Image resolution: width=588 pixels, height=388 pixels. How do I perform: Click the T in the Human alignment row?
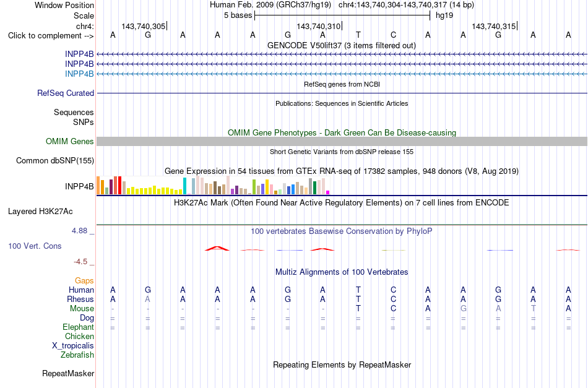[x=358, y=290]
